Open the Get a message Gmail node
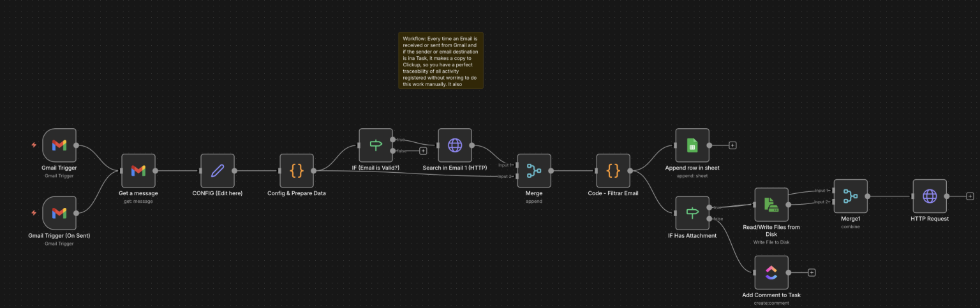The height and width of the screenshot is (308, 980). pos(138,170)
